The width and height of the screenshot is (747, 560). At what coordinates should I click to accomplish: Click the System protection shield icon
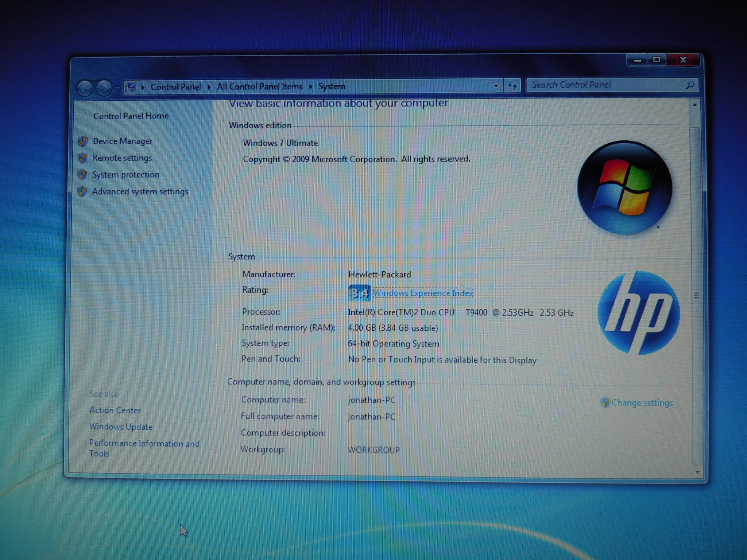(82, 175)
